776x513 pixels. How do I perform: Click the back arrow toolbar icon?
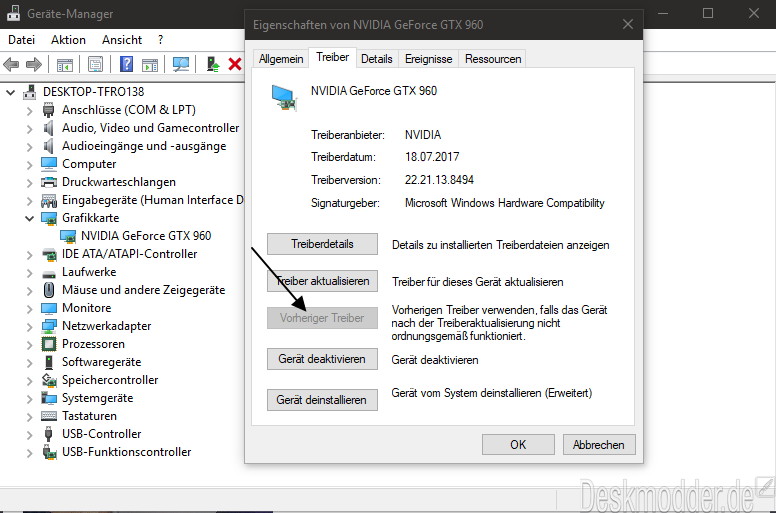click(x=11, y=64)
